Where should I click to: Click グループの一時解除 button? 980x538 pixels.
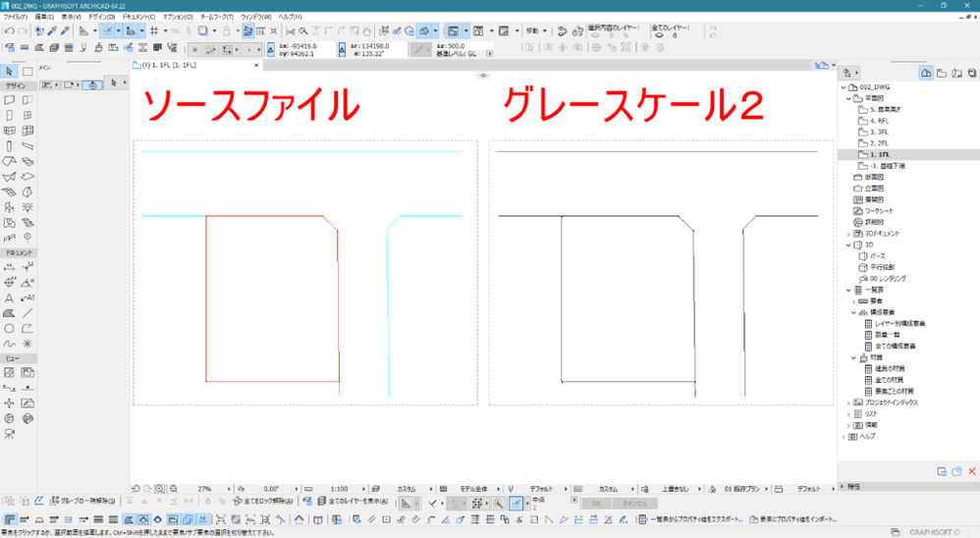[83, 501]
